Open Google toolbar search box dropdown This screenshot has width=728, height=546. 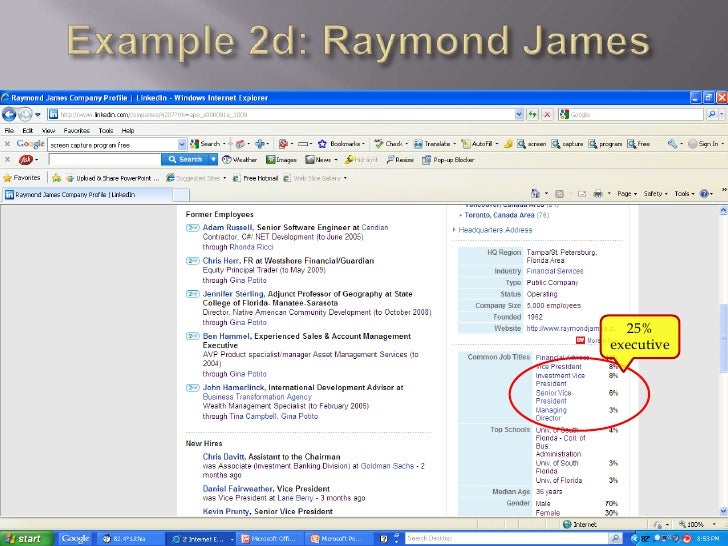click(x=182, y=144)
